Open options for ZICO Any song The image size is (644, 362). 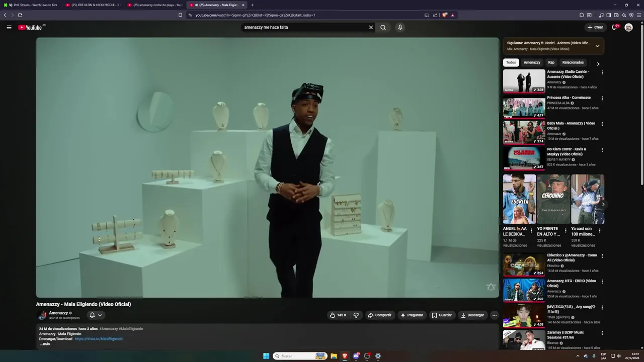point(602,307)
